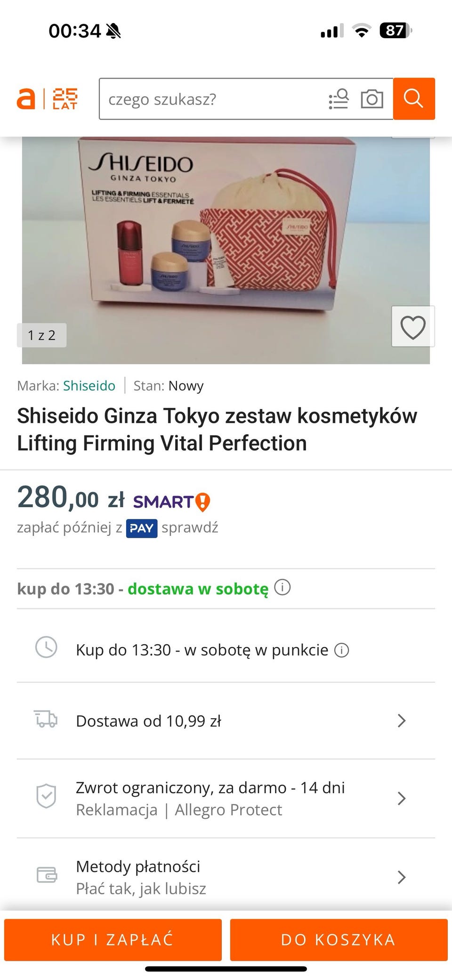Viewport: 452px width, 980px height.
Task: Tap DO KOSZYKA button
Action: 339,940
